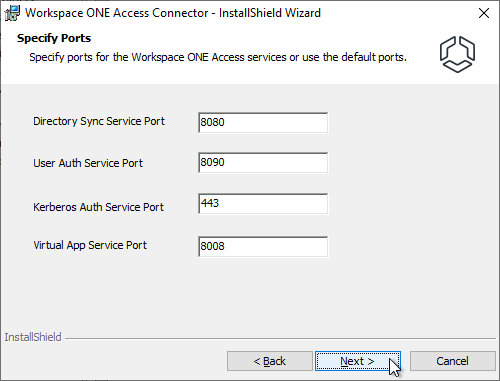Click the Directory Sync Service Port label

coord(99,122)
